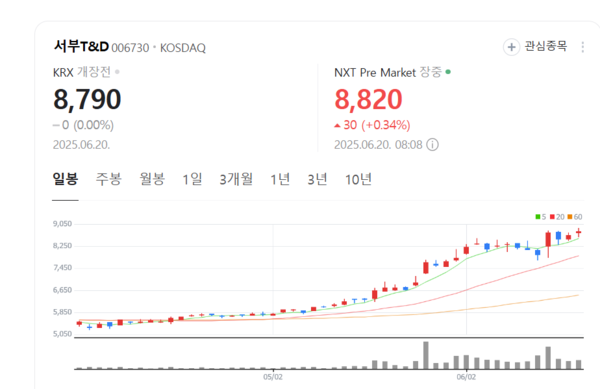Click the red 20-day moving average legend
This screenshot has height=389, width=600.
click(x=557, y=217)
